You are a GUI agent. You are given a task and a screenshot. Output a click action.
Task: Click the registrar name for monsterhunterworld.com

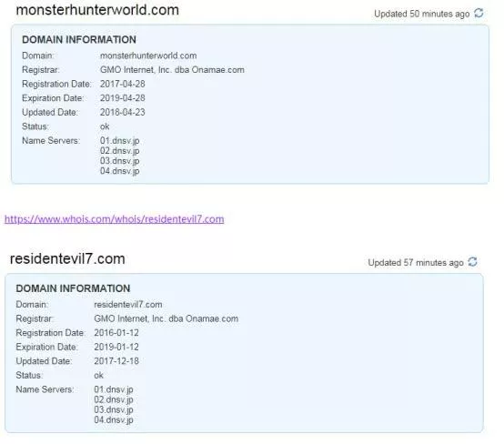click(x=172, y=70)
